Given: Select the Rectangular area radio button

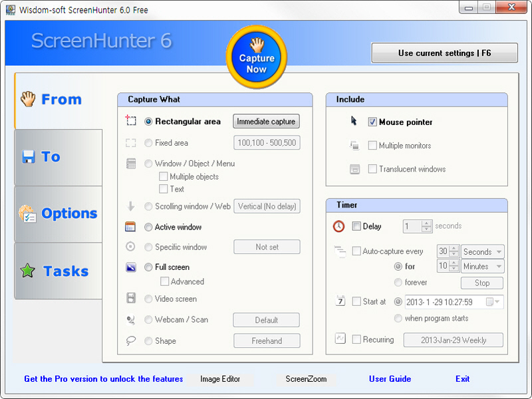Looking at the screenshot, I should coord(148,122).
